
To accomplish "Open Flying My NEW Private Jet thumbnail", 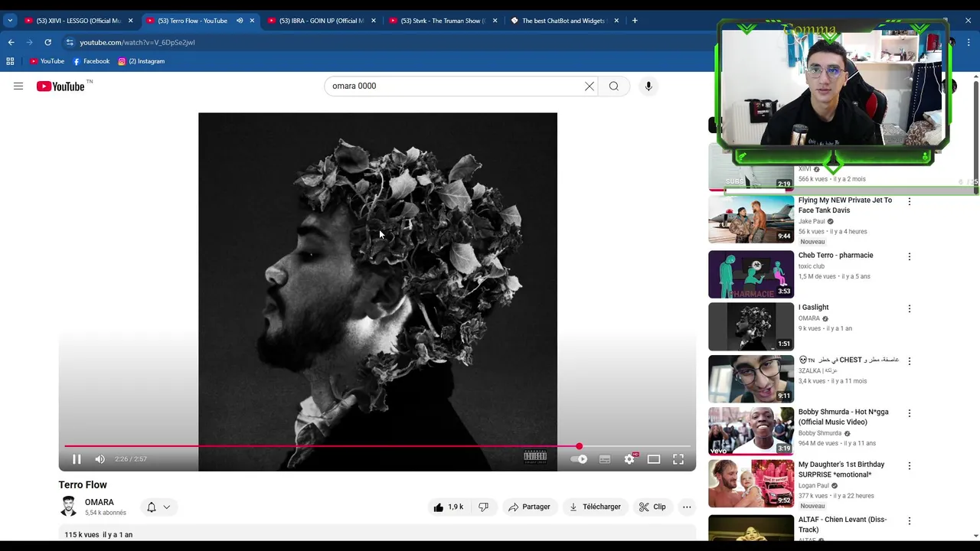I will 751,219.
